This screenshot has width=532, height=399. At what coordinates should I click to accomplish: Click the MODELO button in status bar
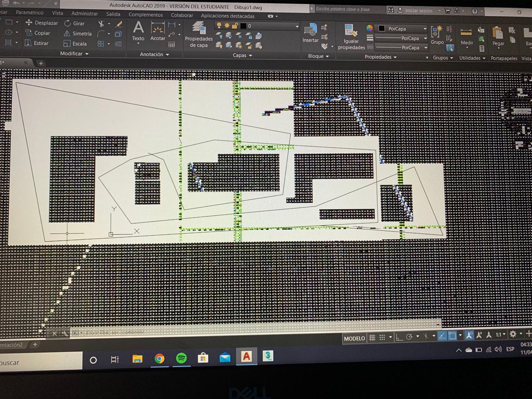[x=354, y=338]
